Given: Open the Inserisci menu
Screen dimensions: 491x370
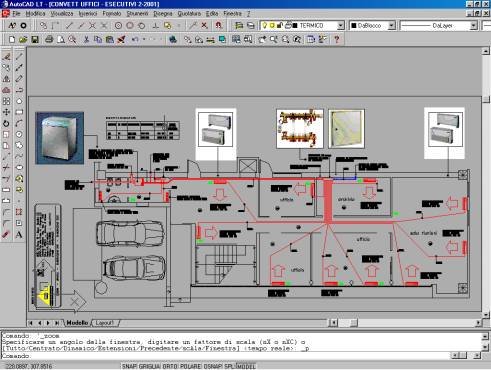Looking at the screenshot, I should coord(88,14).
